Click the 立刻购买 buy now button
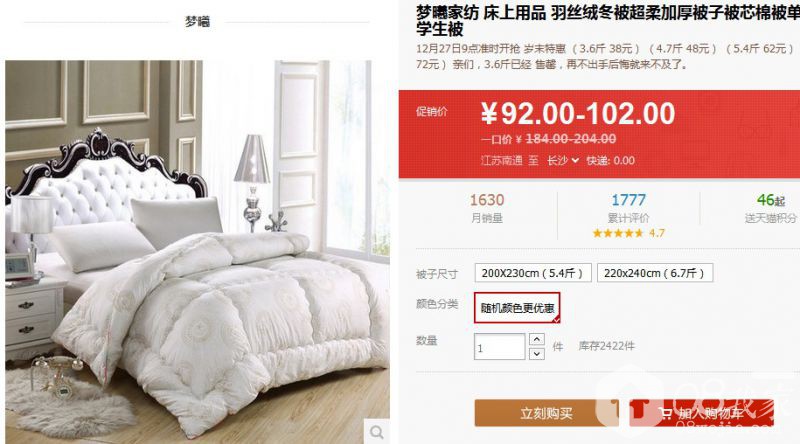The width and height of the screenshot is (800, 444). pyautogui.click(x=546, y=413)
